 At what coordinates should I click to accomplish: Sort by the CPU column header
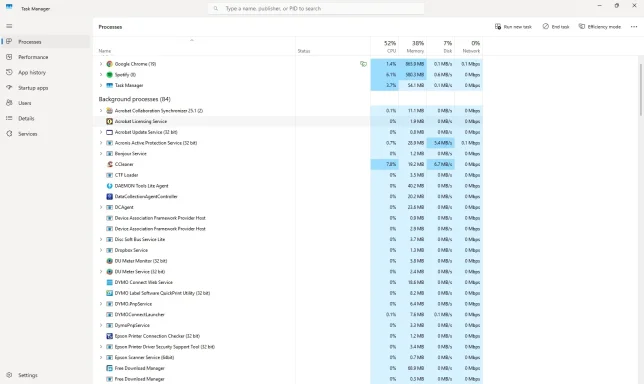(x=384, y=46)
